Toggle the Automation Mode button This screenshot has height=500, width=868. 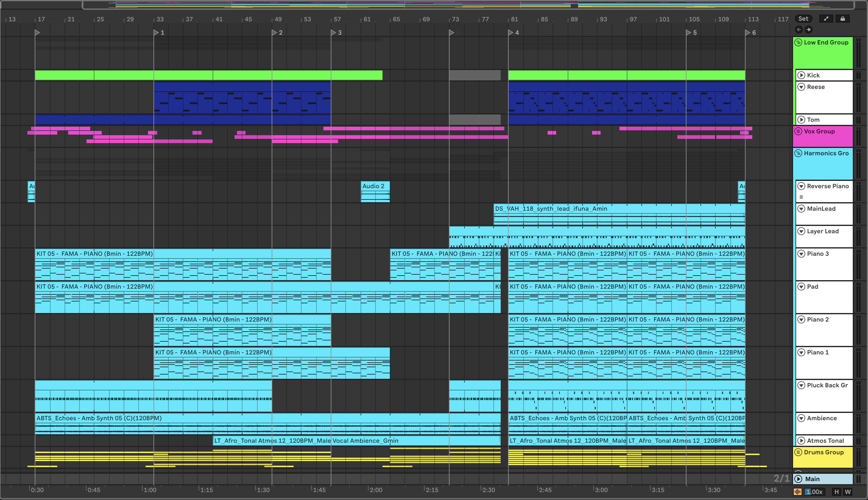826,19
